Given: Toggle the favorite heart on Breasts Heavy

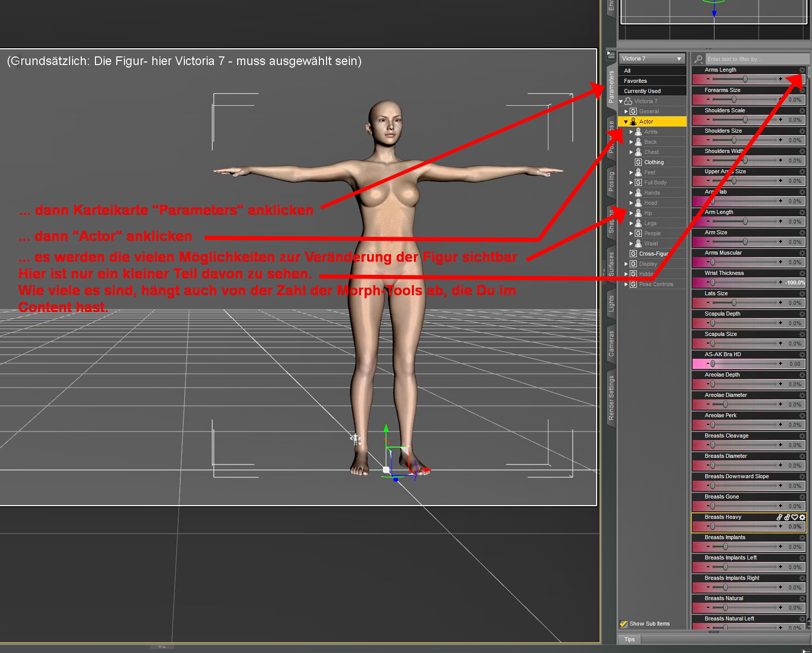Looking at the screenshot, I should 795,517.
